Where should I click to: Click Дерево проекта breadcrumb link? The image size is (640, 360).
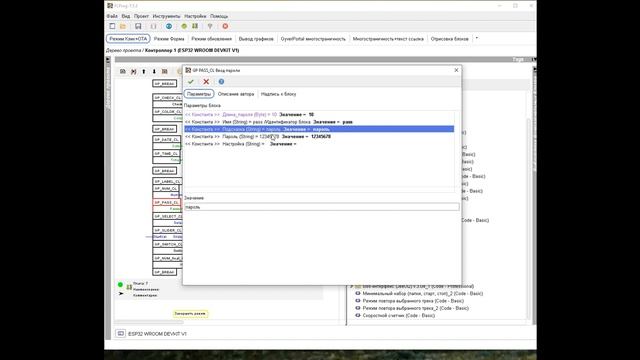[x=123, y=50]
